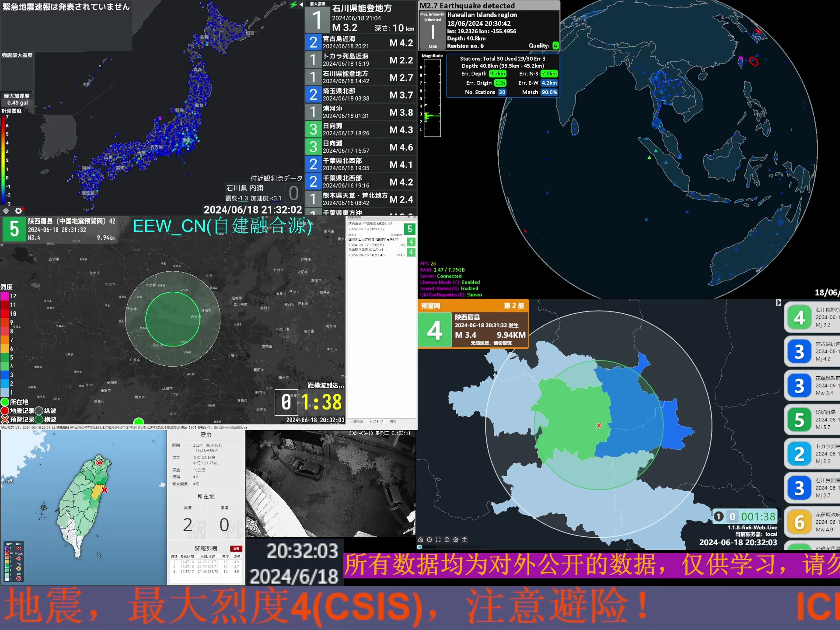Click the 石川県 内浦 nearby station label
The height and width of the screenshot is (630, 840).
pos(245,188)
